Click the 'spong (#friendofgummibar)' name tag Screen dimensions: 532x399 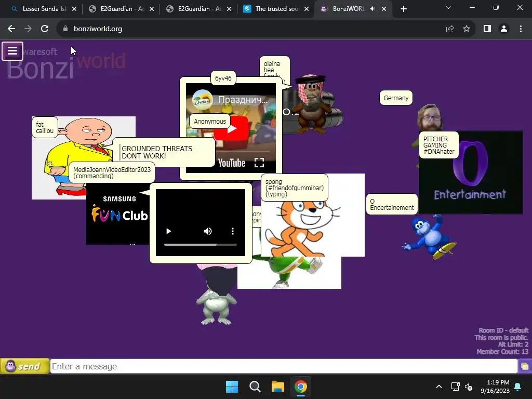click(x=295, y=188)
